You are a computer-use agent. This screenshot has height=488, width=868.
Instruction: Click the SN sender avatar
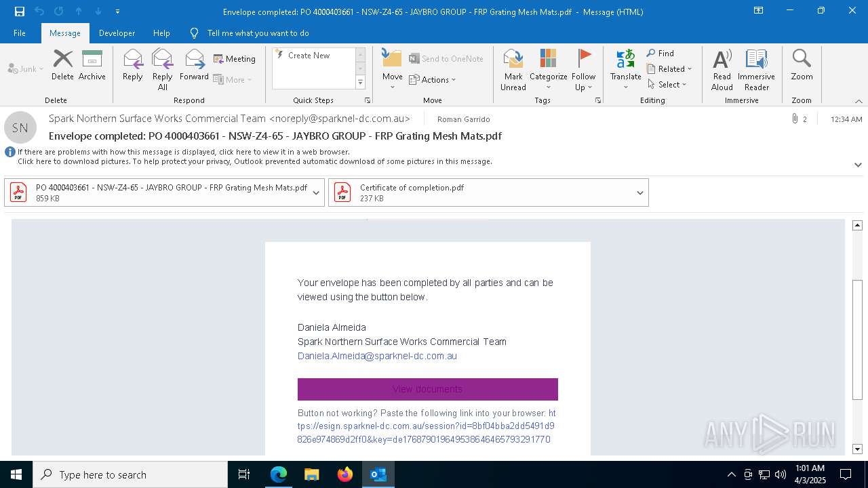tap(20, 127)
